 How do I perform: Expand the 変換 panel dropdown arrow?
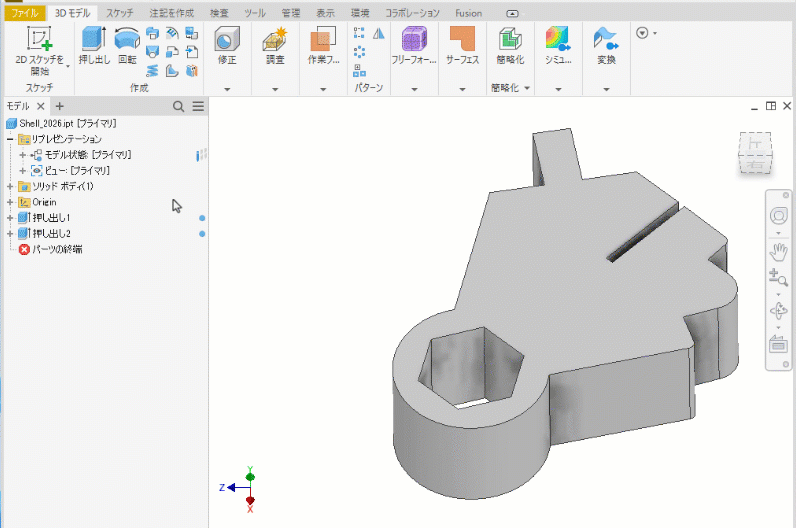click(606, 89)
